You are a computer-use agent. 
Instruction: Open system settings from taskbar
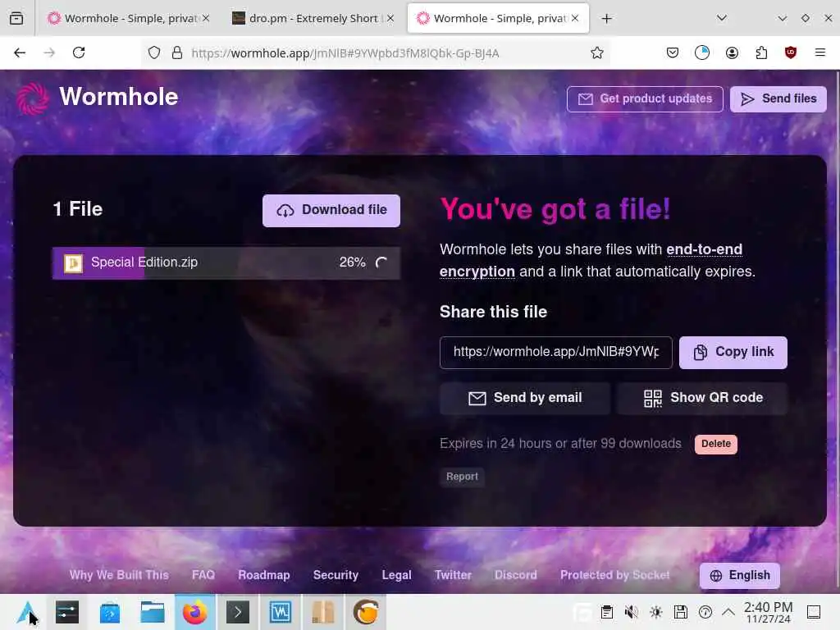(x=67, y=612)
